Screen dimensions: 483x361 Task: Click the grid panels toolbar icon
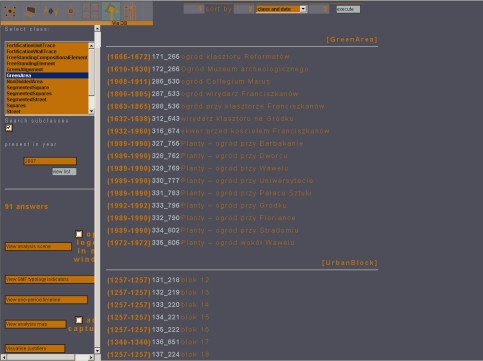click(x=91, y=11)
